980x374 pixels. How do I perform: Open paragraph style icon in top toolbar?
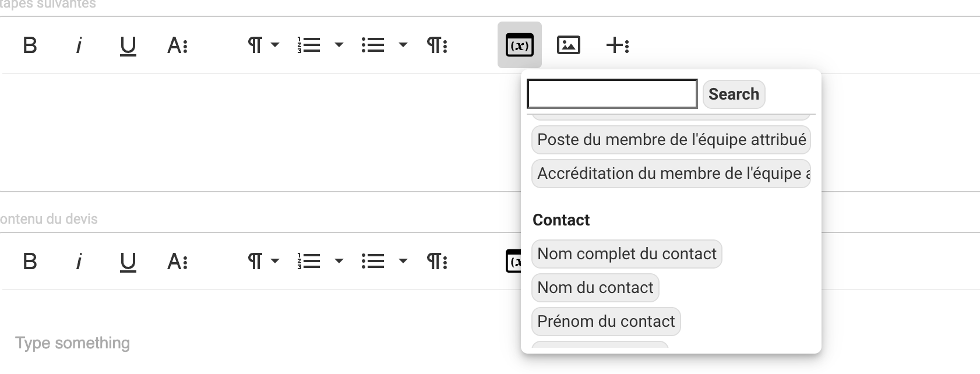tap(437, 45)
